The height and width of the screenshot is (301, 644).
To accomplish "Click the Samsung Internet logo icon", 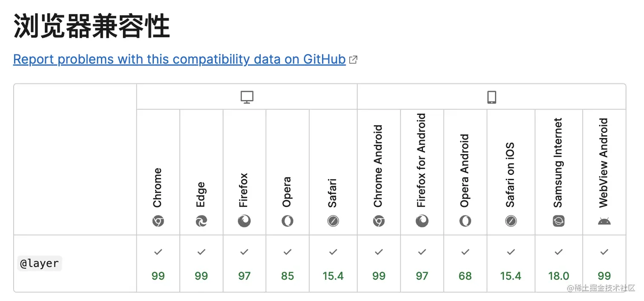I will pyautogui.click(x=558, y=221).
